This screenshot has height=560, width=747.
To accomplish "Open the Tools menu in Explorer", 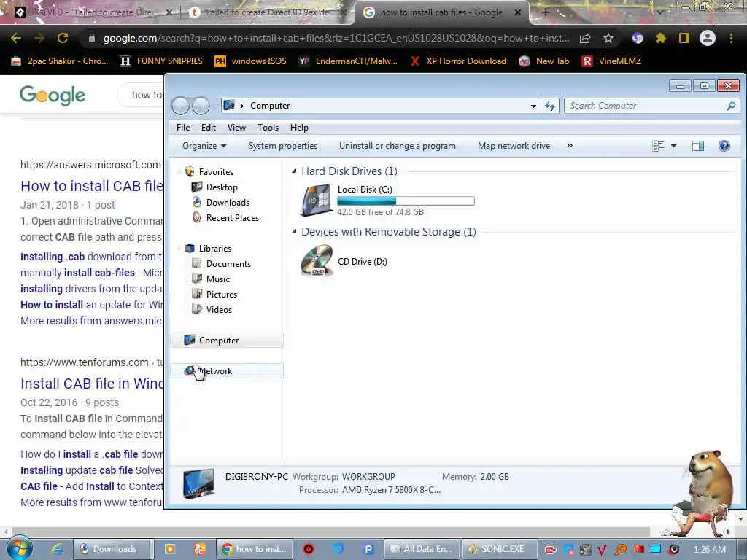I will point(268,128).
